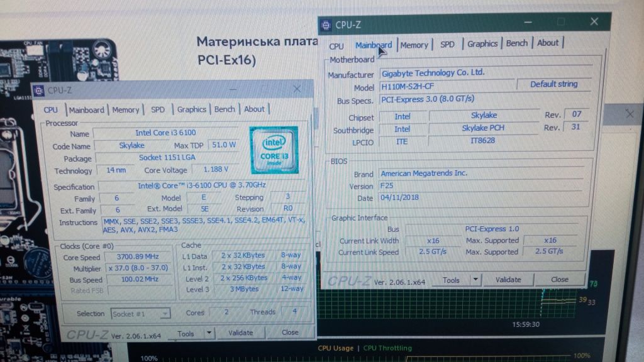Screen dimensions: 644x362
Task: Click Graphic Interface bus PCI-Express 1.0
Action: 492,229
